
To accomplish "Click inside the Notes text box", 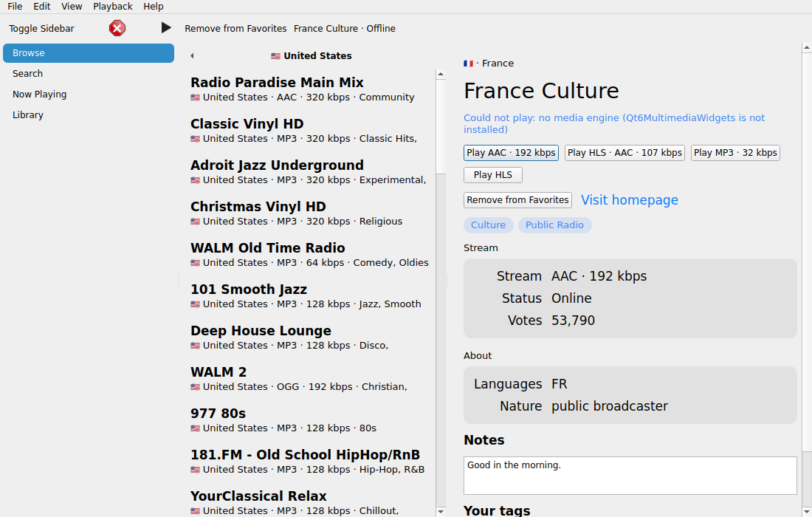I will (630, 476).
